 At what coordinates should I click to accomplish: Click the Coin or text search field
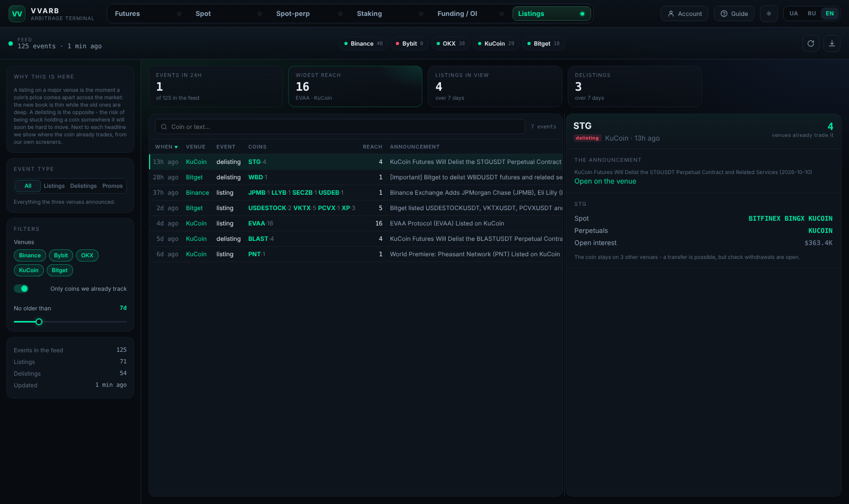(340, 127)
